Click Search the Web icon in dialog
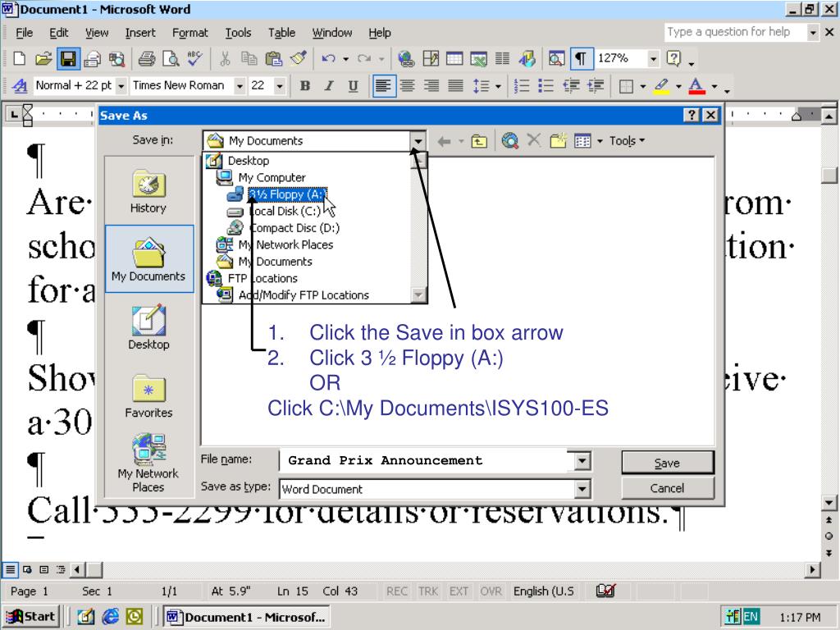The width and height of the screenshot is (840, 630). (x=509, y=141)
